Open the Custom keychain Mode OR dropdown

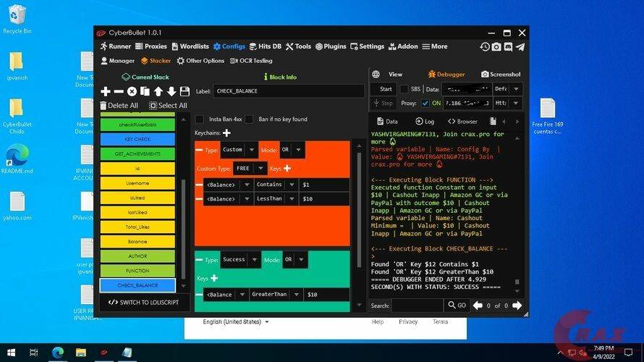[292, 150]
